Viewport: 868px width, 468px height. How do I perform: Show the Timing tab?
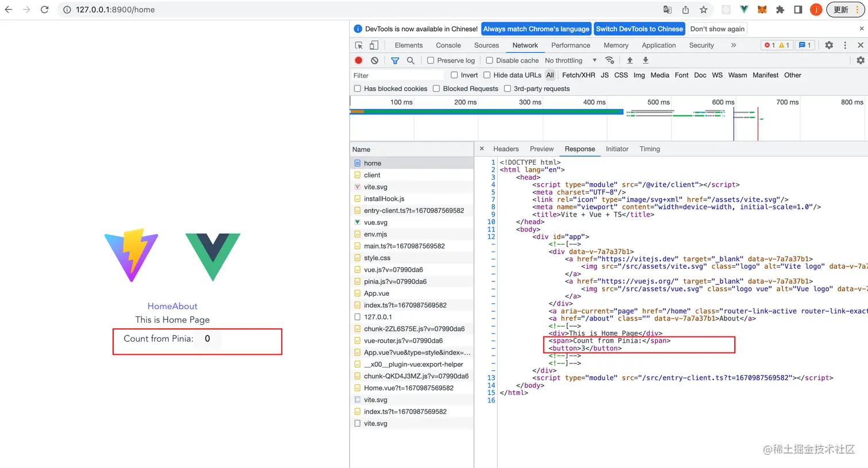(650, 149)
